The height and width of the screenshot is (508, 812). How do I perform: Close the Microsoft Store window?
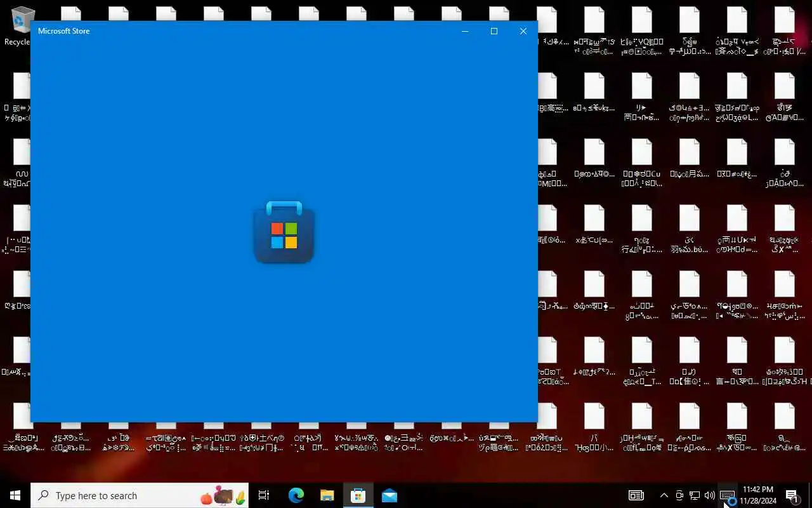523,31
